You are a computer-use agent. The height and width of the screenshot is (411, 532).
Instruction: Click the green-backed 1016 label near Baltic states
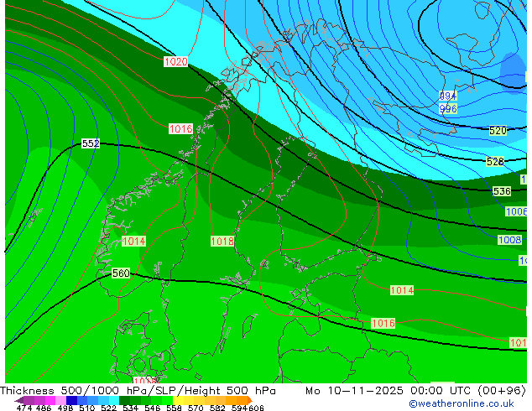coord(383,323)
